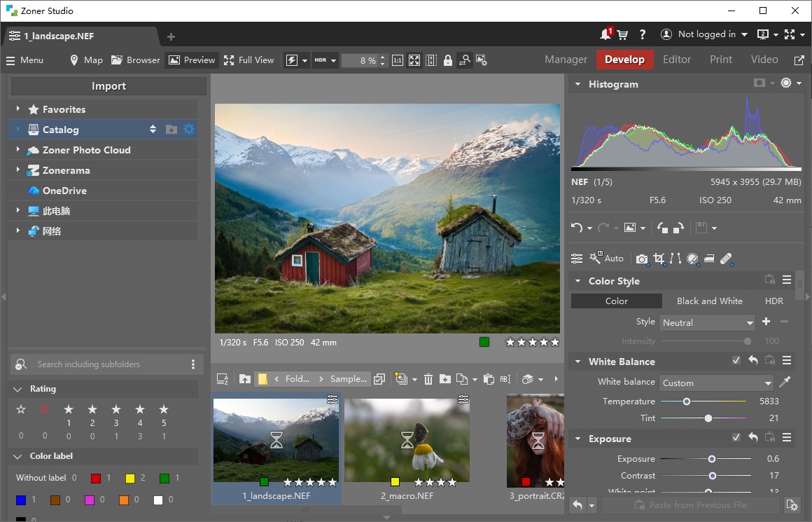Filter by rejected rating icon
Image resolution: width=812 pixels, height=522 pixels.
(45, 409)
